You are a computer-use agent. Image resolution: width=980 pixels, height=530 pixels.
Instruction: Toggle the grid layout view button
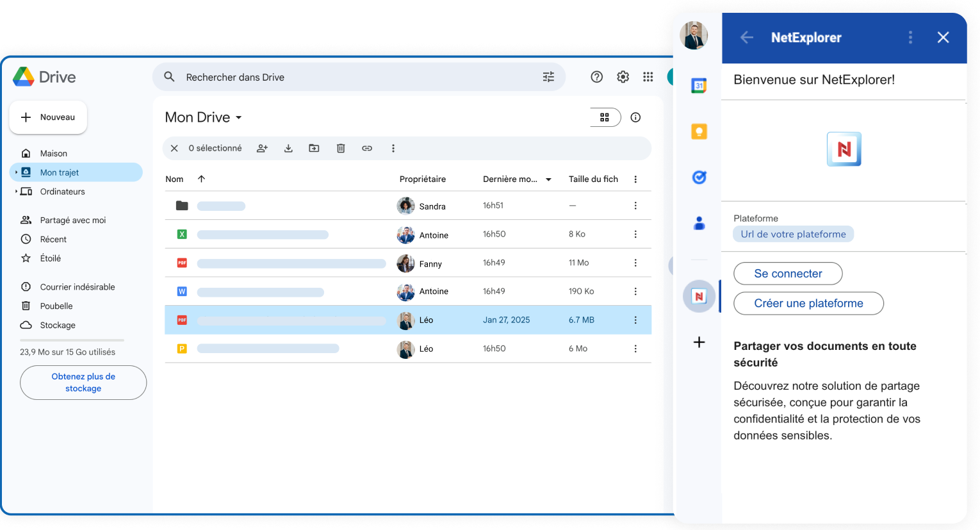(x=605, y=117)
